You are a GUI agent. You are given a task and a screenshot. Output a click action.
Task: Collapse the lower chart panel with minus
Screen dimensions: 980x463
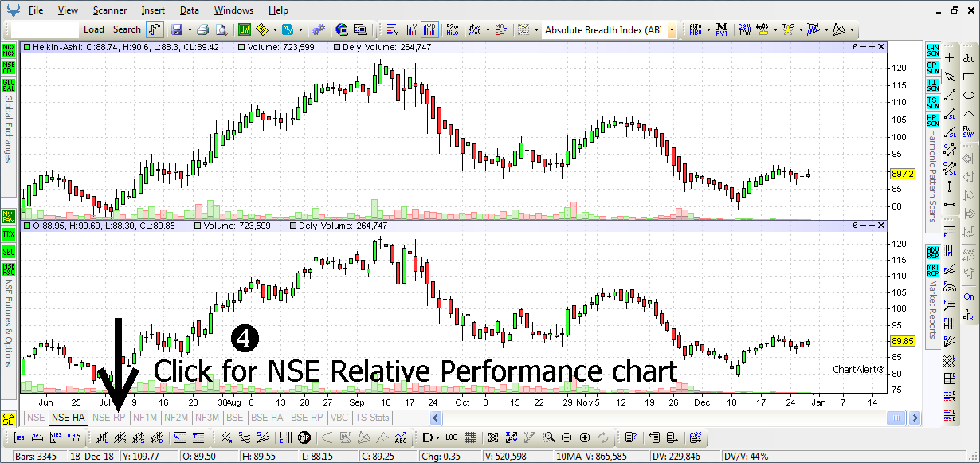coord(862,226)
